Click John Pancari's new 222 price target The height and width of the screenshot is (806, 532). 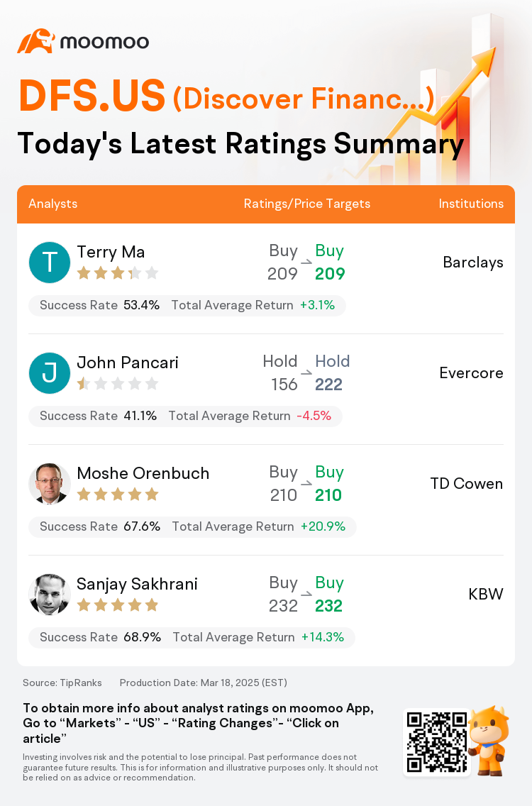(329, 384)
